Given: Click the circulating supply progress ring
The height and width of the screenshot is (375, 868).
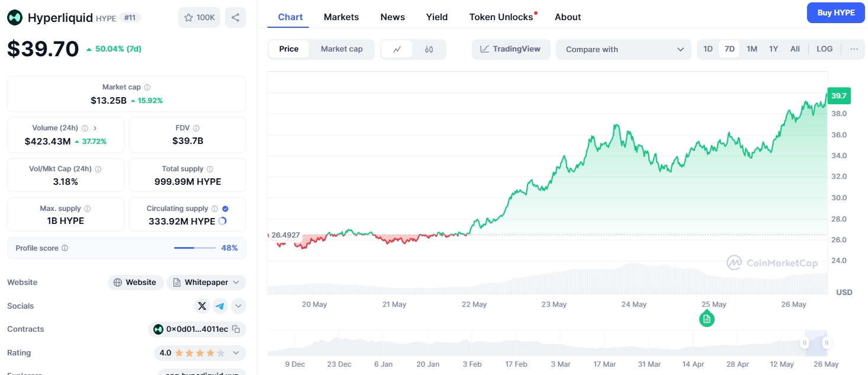Looking at the screenshot, I should 223,221.
